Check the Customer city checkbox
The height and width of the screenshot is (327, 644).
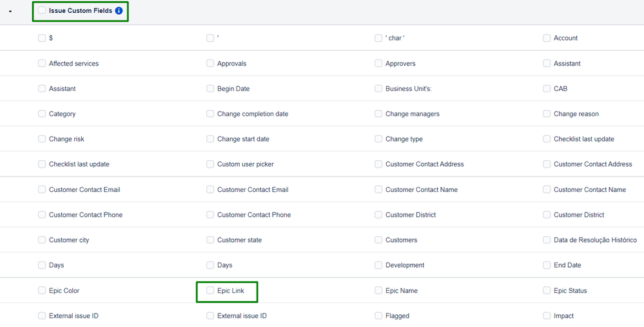pos(42,240)
